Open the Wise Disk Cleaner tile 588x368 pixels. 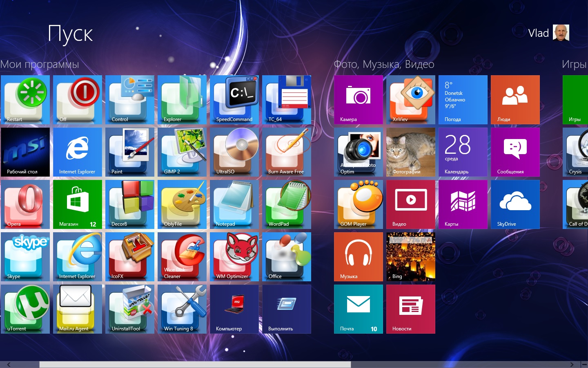coord(182,257)
